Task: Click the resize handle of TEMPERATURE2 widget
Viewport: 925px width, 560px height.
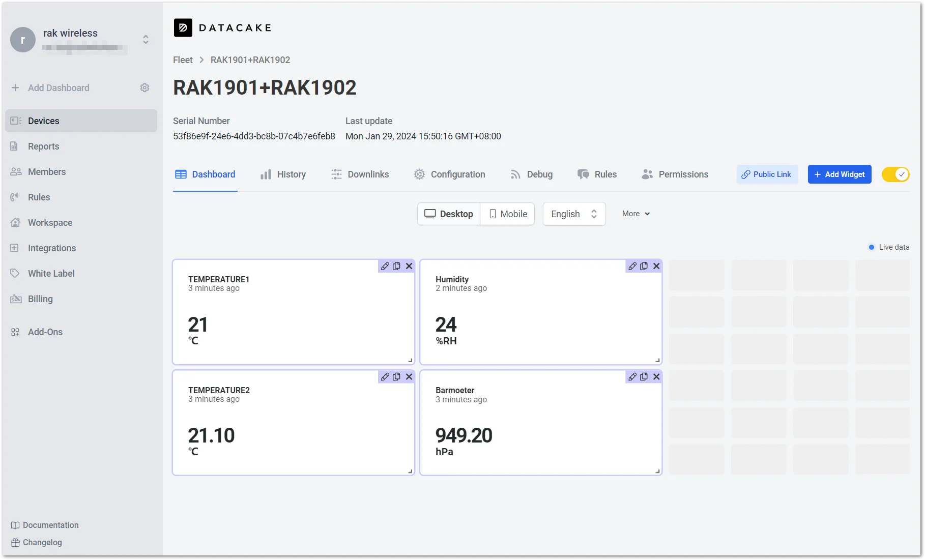Action: coord(410,471)
